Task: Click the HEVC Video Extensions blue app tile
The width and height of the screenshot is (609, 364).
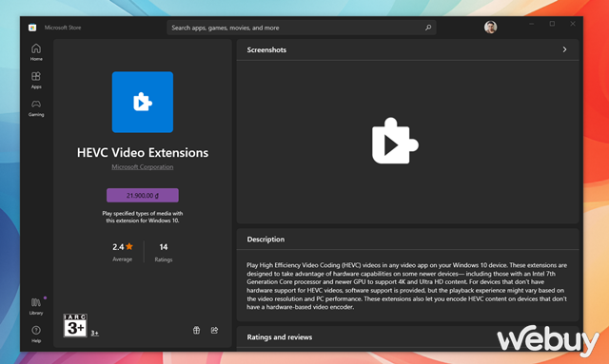Action: (x=143, y=102)
